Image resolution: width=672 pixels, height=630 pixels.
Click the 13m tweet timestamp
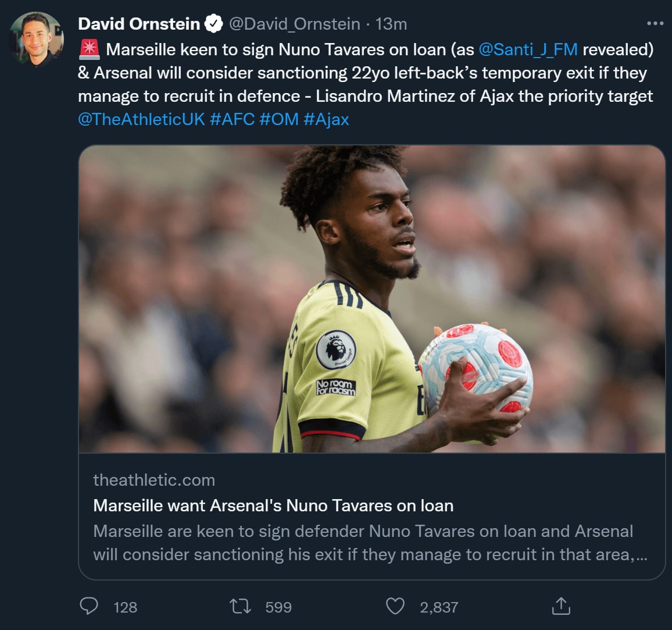(x=391, y=24)
